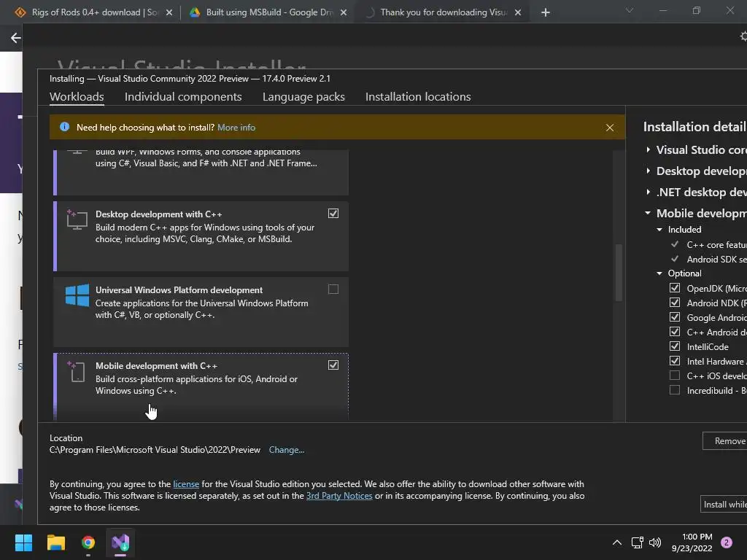
Task: Uncheck IntelliCode optional component
Action: coord(675,346)
